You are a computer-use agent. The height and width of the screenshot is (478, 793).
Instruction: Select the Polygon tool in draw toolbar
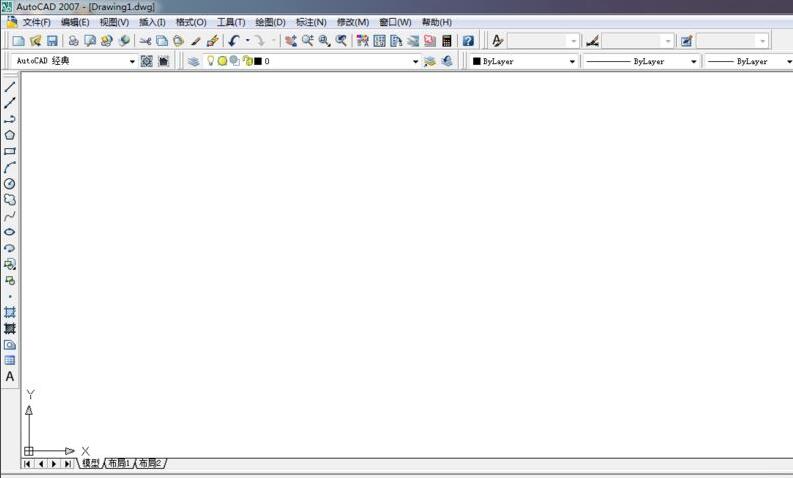click(x=10, y=135)
